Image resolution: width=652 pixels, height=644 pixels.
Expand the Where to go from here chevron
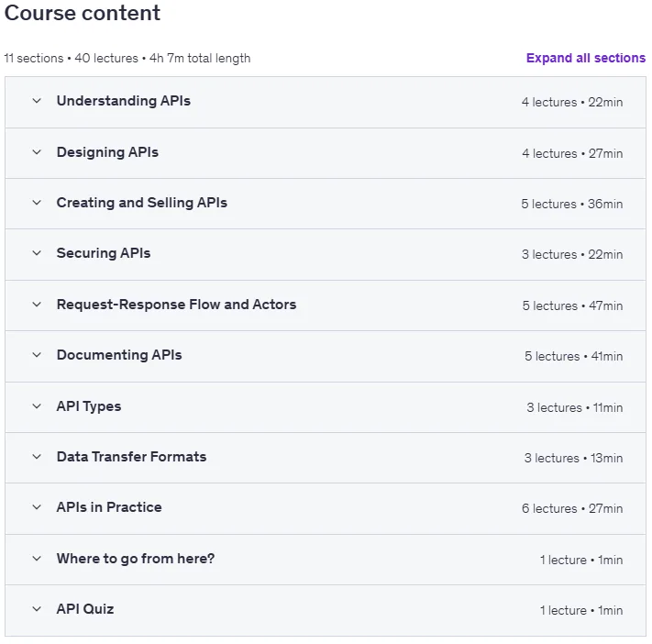pyautogui.click(x=37, y=559)
